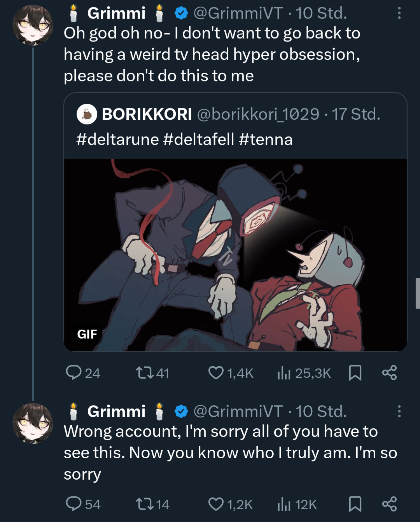This screenshot has width=420, height=522.
Task: Open more options on first tweet
Action: 399,13
